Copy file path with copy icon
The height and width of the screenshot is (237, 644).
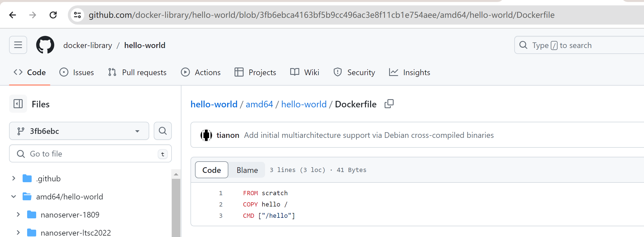(389, 104)
